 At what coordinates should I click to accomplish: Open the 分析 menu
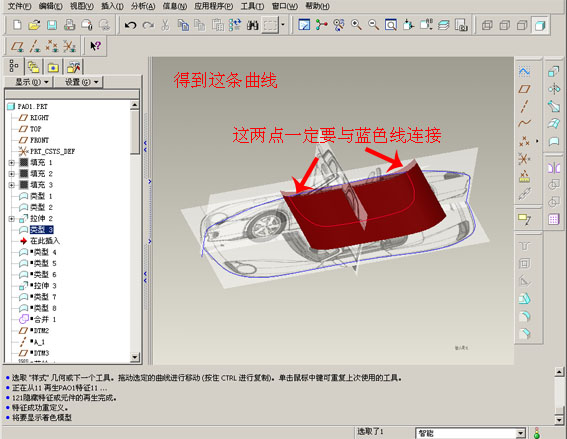click(x=143, y=6)
